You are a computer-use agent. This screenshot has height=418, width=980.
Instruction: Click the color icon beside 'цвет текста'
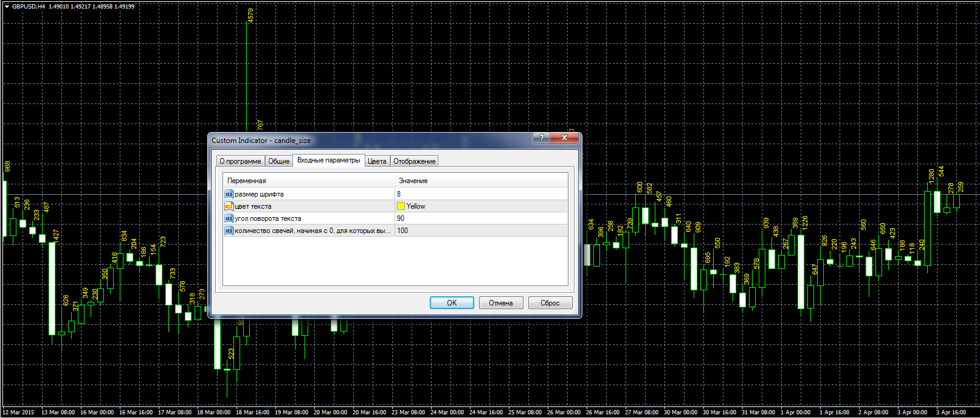229,206
